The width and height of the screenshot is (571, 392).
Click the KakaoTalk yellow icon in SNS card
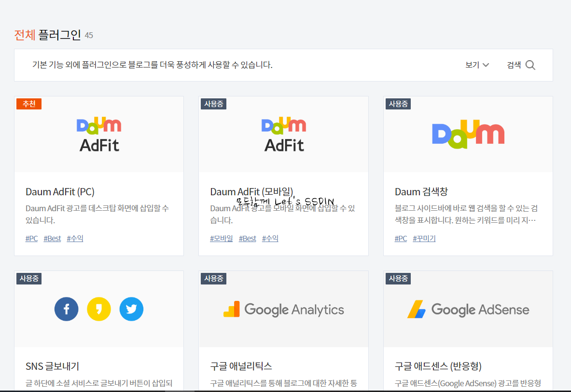click(98, 309)
